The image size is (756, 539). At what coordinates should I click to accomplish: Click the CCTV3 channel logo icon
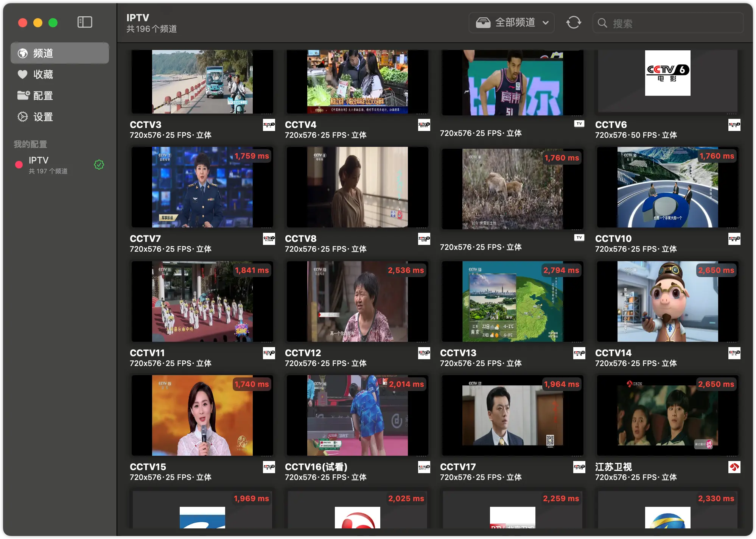coord(269,125)
